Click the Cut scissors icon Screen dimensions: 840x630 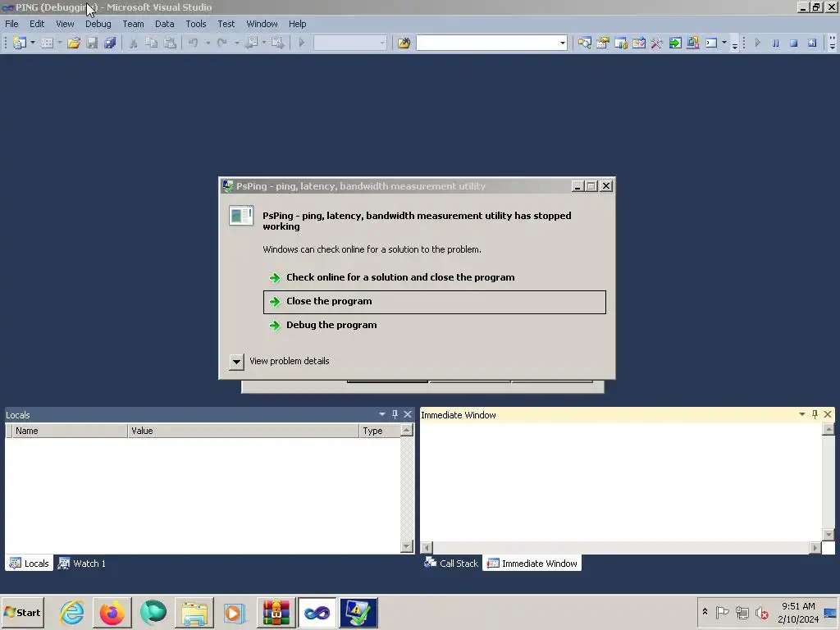[134, 43]
